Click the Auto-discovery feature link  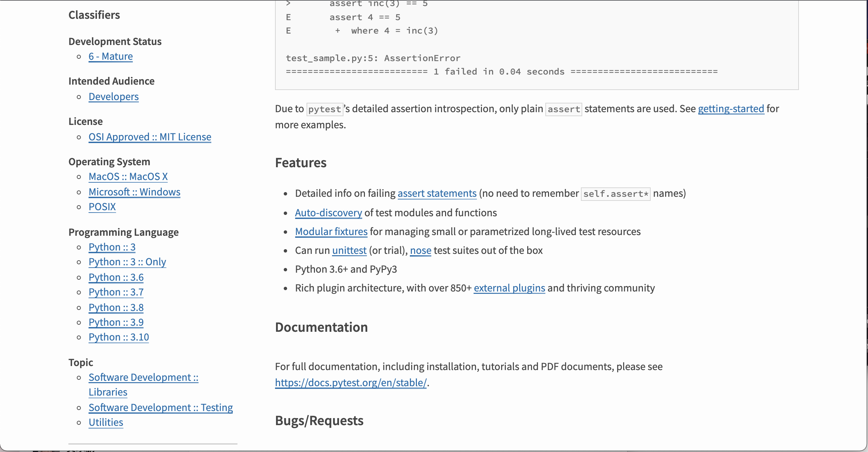[x=328, y=213]
